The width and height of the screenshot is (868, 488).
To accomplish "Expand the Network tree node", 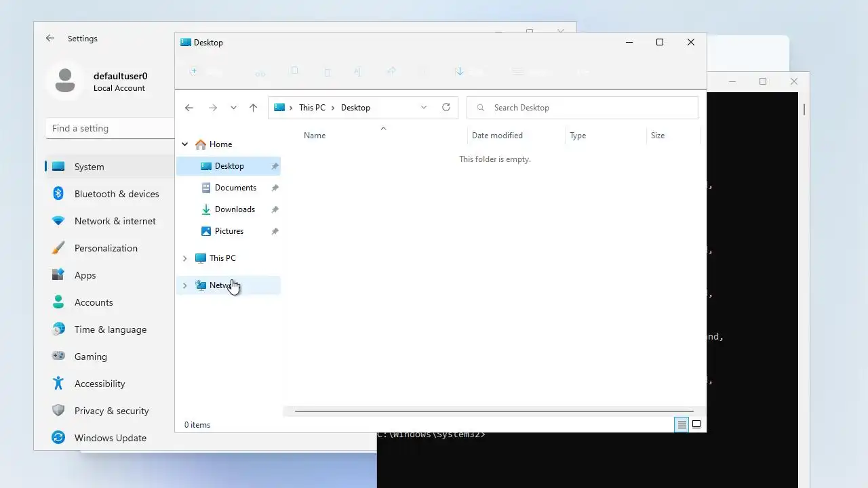I will pos(184,285).
